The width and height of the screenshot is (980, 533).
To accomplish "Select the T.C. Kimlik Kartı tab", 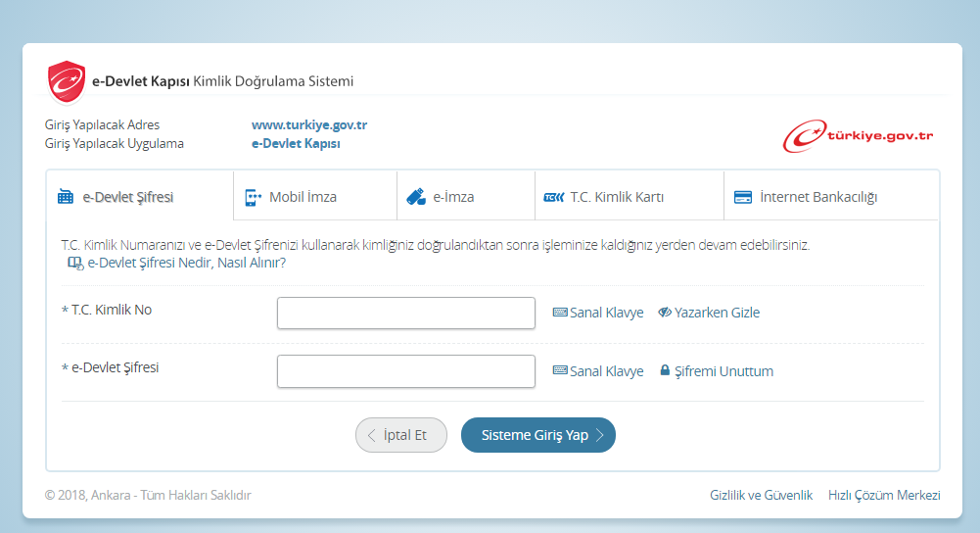I will (x=630, y=196).
